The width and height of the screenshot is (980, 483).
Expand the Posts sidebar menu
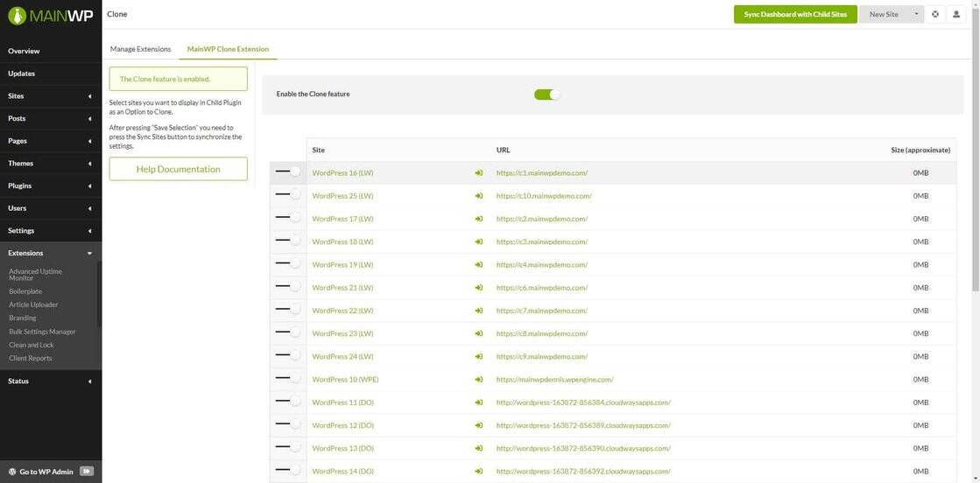51,119
